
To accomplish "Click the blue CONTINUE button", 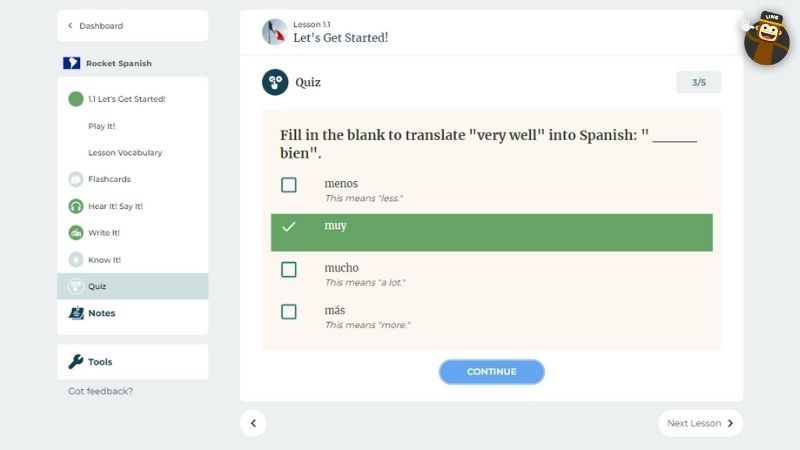I will point(492,372).
